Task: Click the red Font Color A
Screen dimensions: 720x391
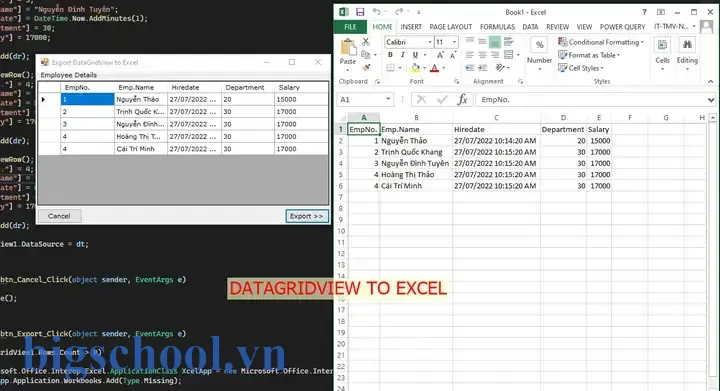Action: 434,68
